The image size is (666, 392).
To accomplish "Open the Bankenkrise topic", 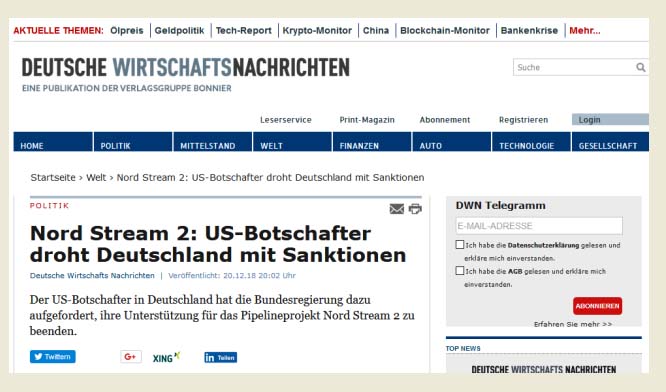I will (x=529, y=31).
